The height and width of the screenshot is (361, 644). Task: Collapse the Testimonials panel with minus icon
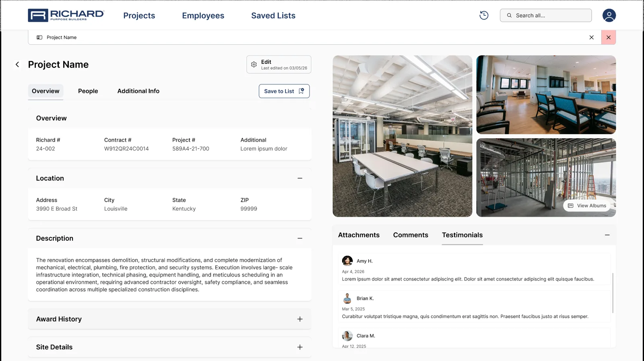pos(607,235)
